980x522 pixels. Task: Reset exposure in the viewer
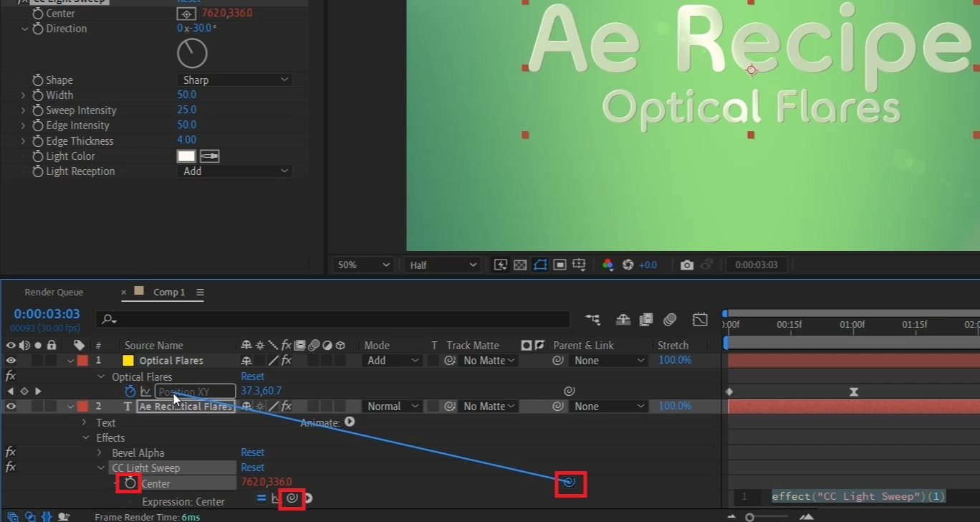tap(628, 265)
